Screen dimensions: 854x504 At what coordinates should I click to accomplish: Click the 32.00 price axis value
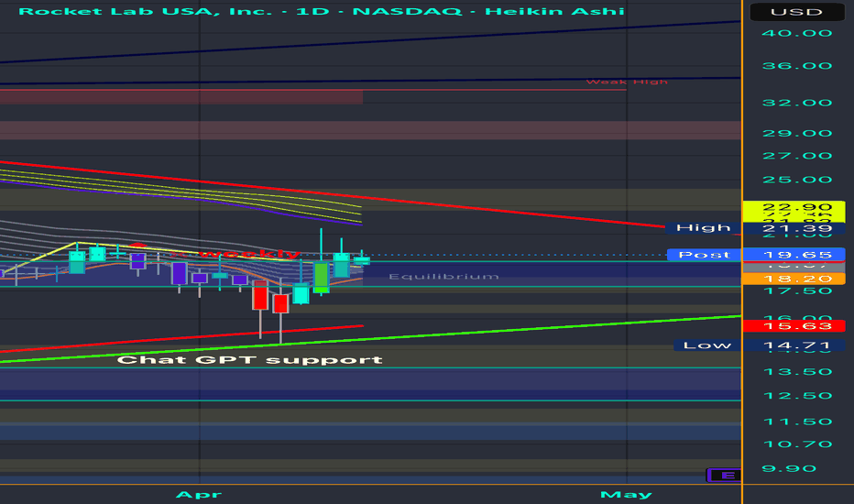click(x=797, y=103)
